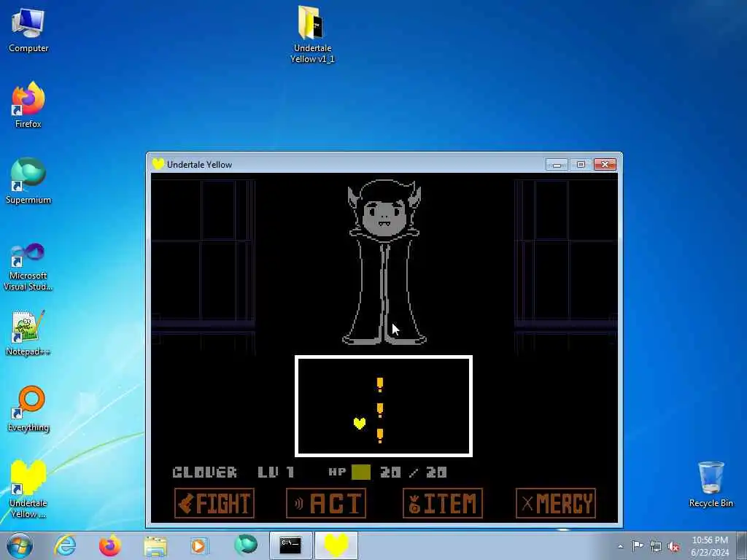Launch Internet Explorer from the taskbar
The width and height of the screenshot is (747, 560).
click(65, 545)
